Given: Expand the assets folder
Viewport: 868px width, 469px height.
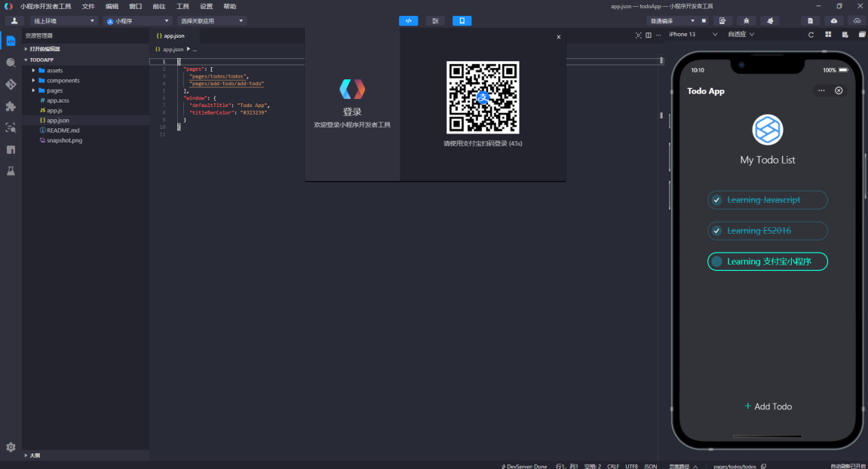Looking at the screenshot, I should coord(86,70).
